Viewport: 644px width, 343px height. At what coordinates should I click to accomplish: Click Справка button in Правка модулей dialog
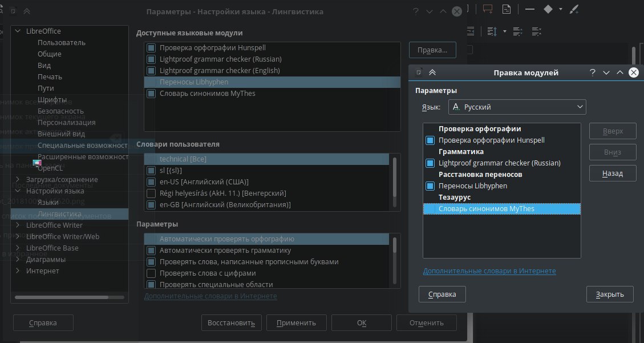[442, 294]
